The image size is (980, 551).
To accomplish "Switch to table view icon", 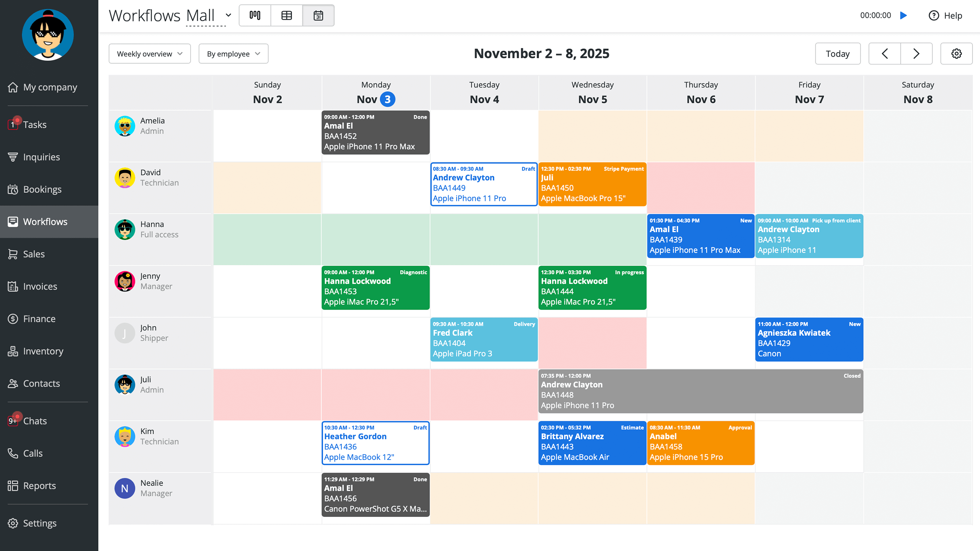I will pos(286,15).
